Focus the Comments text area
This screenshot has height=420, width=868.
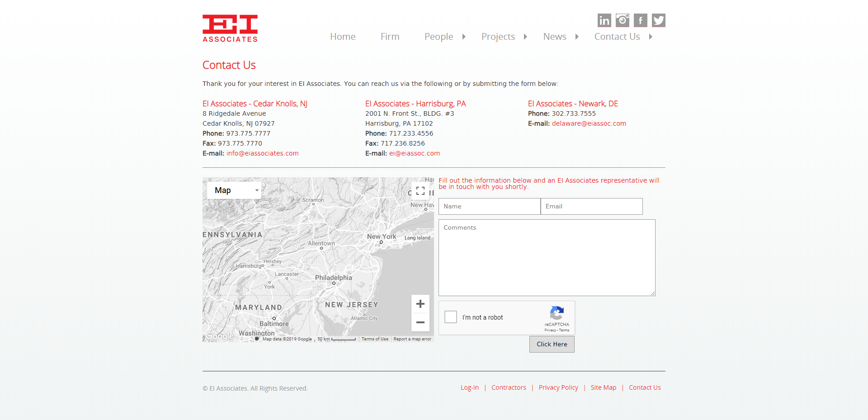point(547,258)
